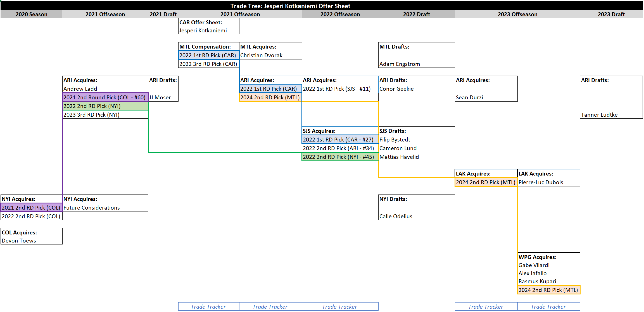
Task: Open Trade Tracker link under SJS Acquires column
Action: (340, 306)
